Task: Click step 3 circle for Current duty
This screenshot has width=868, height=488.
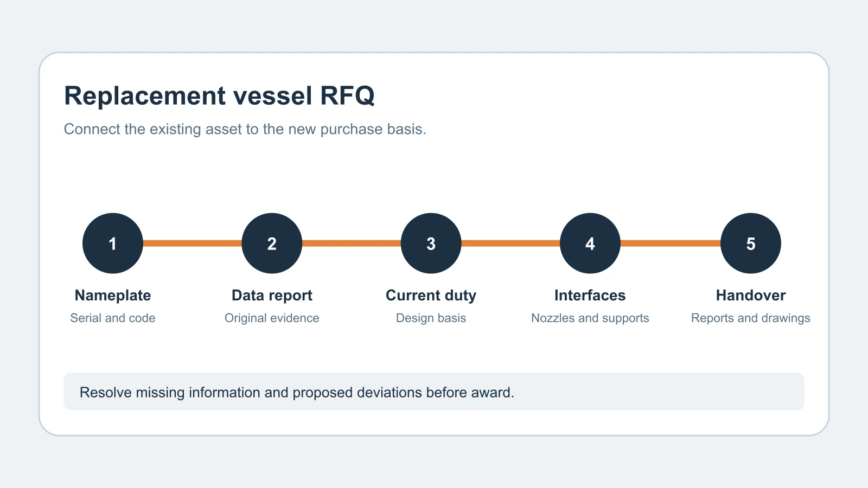Action: 431,243
